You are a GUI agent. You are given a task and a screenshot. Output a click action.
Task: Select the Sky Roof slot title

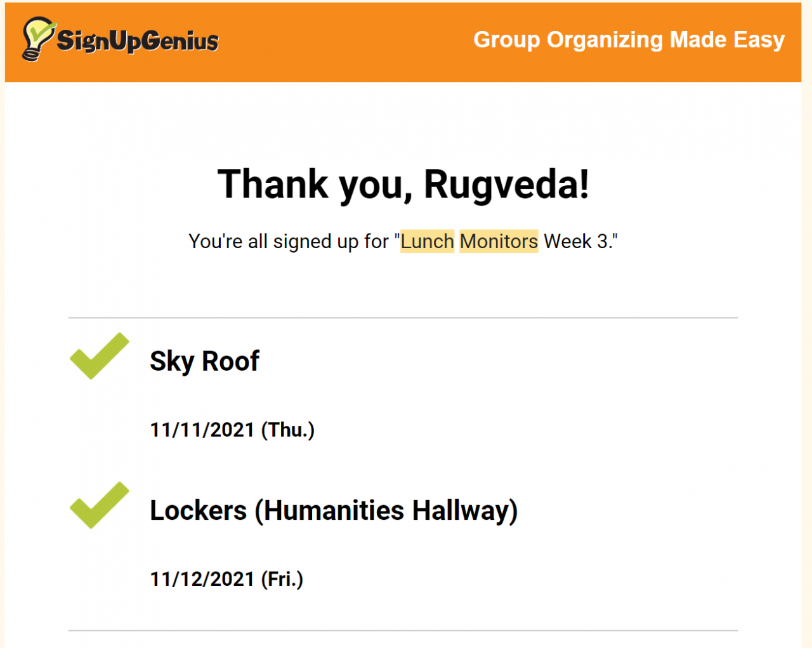point(204,361)
